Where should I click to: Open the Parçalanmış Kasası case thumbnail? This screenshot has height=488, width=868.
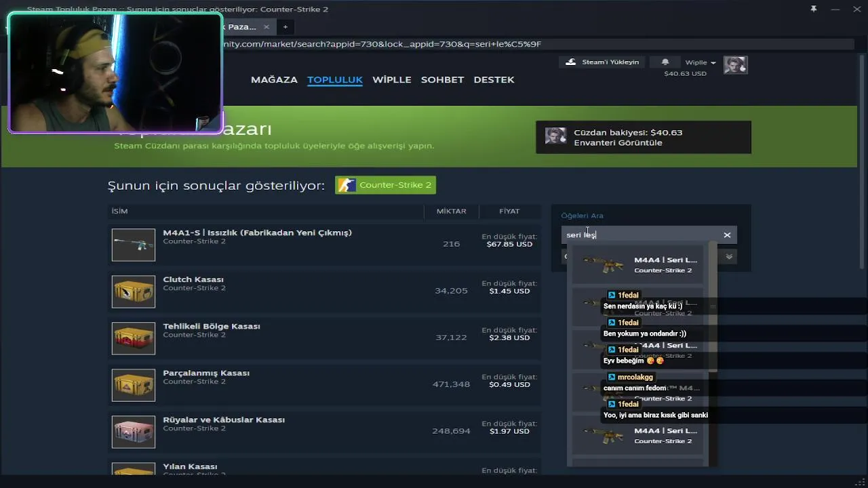tap(134, 385)
